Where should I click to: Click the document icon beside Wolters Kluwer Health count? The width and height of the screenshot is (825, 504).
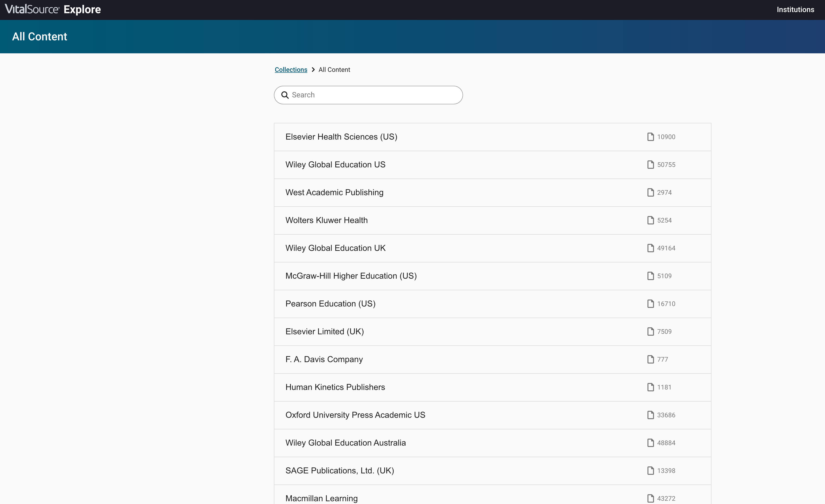click(x=651, y=220)
